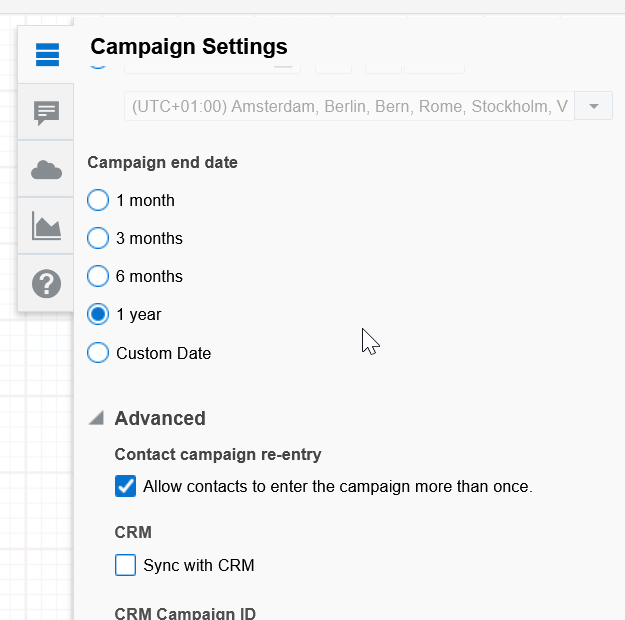Uncheck Allow contacts to enter more than once
This screenshot has width=625, height=620.
pos(126,487)
